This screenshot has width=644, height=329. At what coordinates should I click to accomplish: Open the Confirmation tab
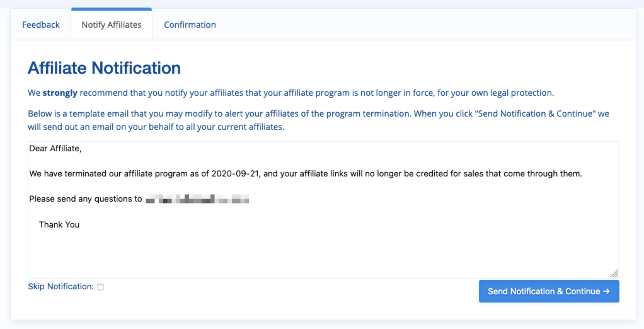pos(190,25)
